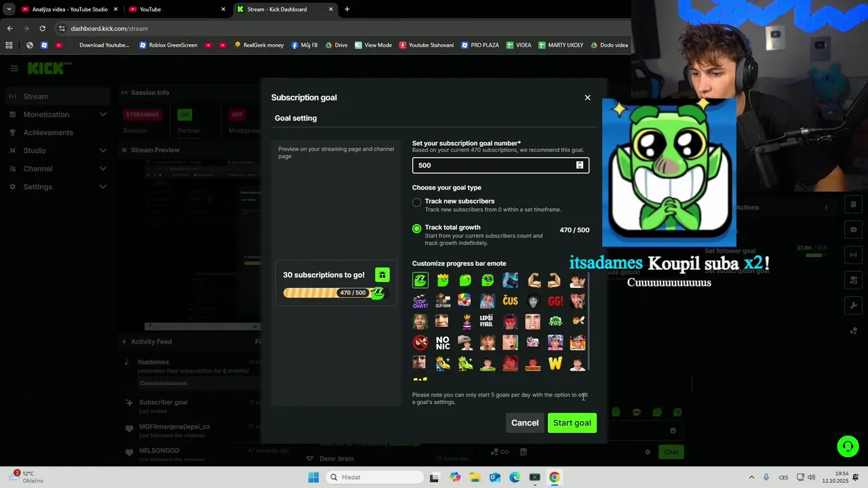868x488 pixels.
Task: Select the COP CHAT emote
Action: (420, 301)
